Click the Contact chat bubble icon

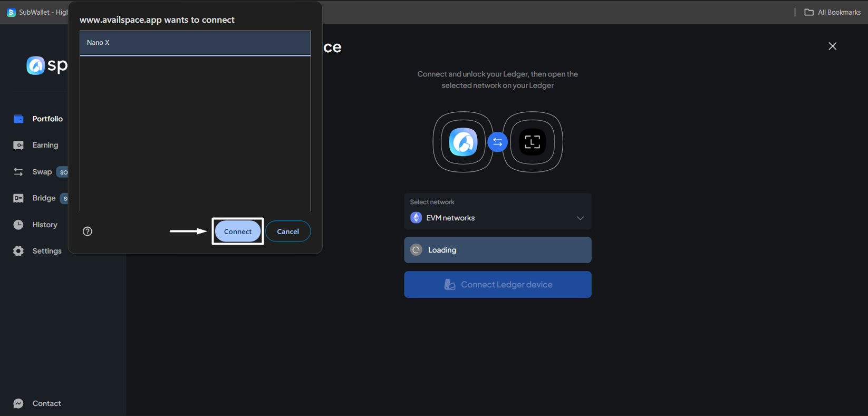18,403
